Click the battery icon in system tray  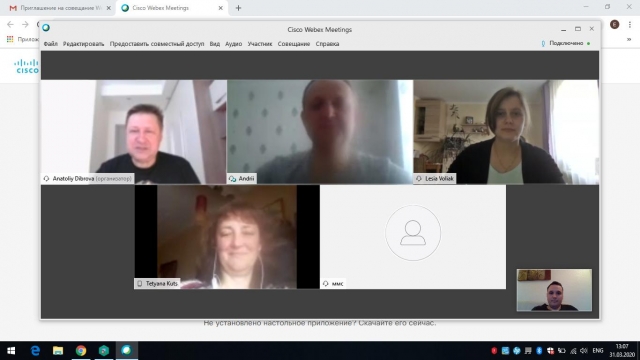pos(562,351)
